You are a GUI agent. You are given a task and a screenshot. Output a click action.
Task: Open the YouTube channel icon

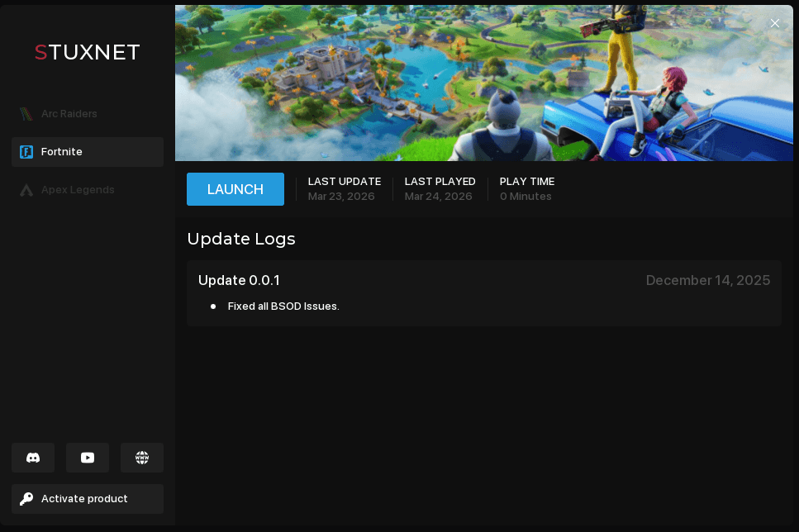pyautogui.click(x=88, y=458)
